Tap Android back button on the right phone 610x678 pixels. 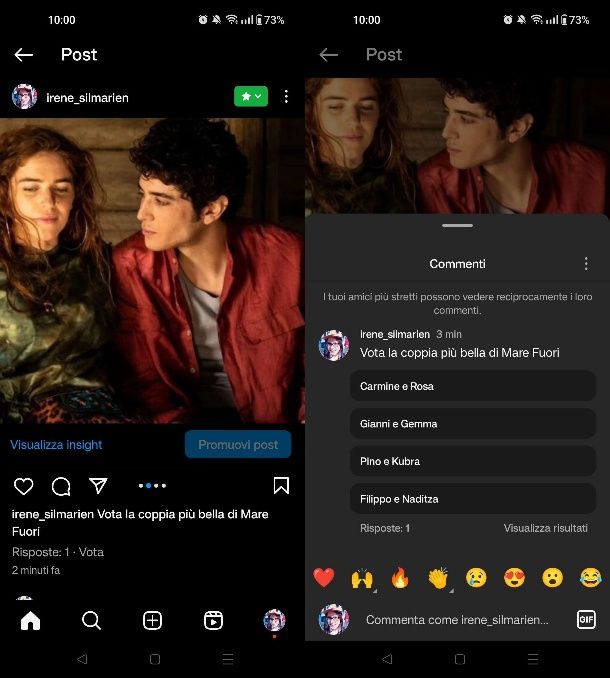coord(387,659)
